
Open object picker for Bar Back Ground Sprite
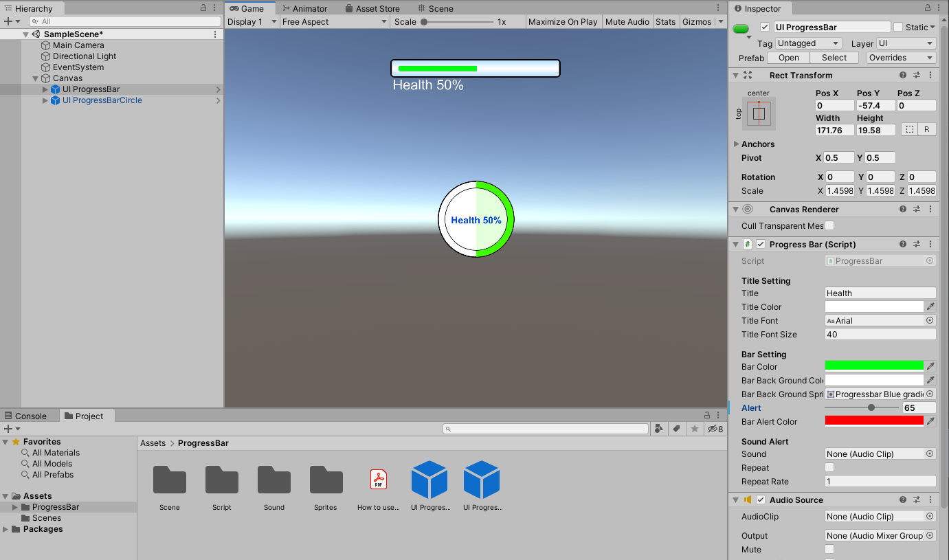pos(930,394)
